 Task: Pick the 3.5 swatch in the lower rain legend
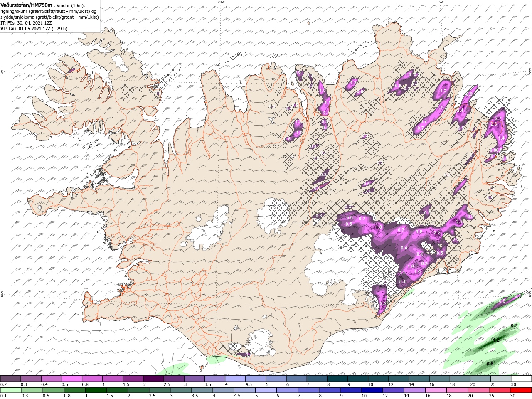click(202, 390)
